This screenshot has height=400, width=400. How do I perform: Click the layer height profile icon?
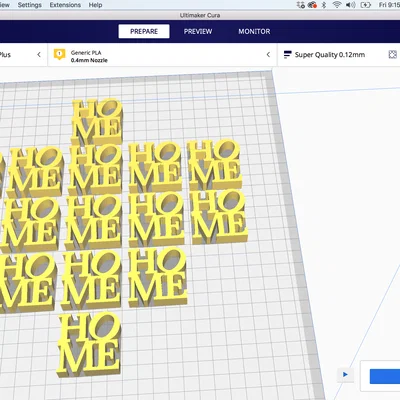tap(287, 55)
